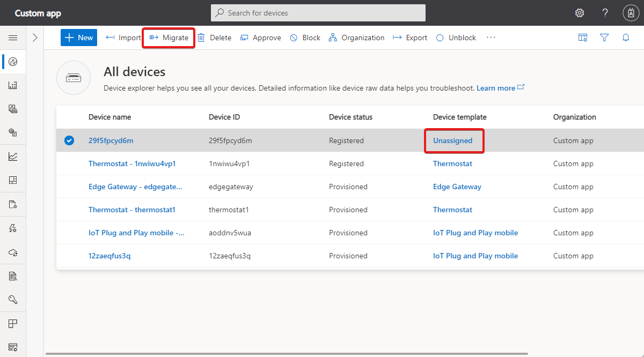
Task: Open the Unassigned device template link
Action: click(453, 140)
